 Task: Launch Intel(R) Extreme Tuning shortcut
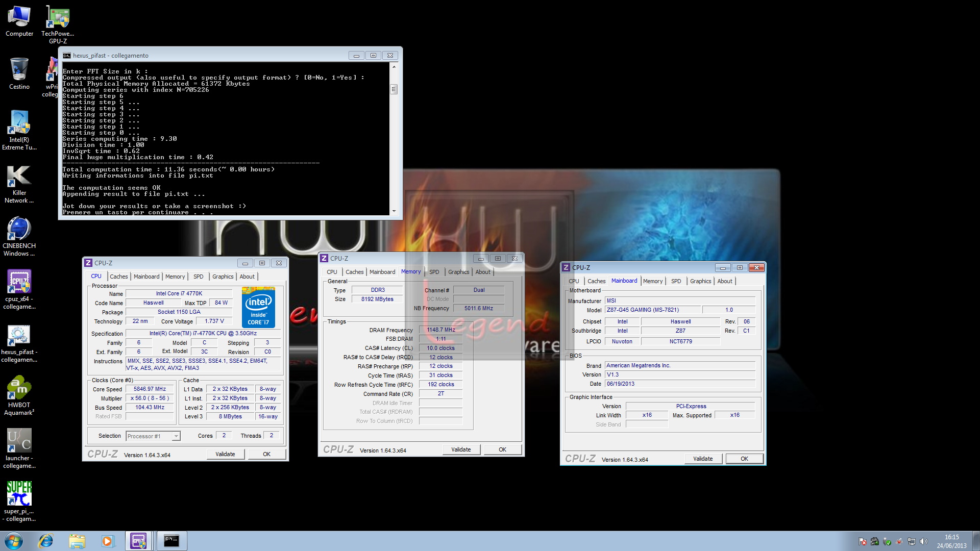point(19,130)
